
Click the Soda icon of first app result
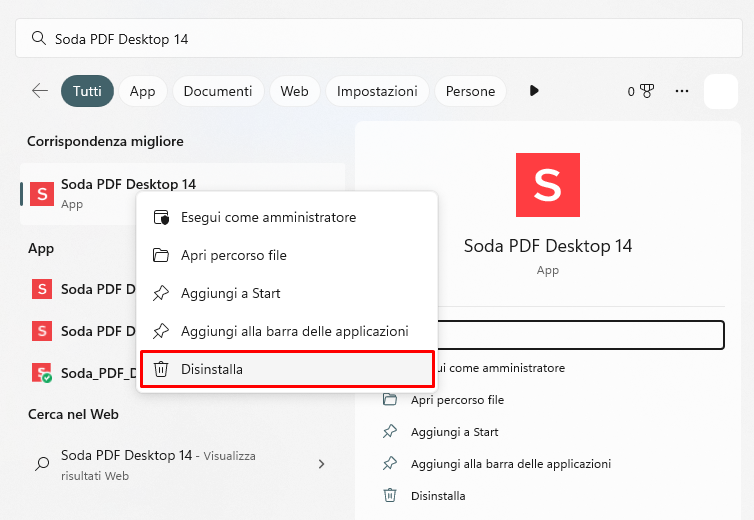click(x=42, y=289)
